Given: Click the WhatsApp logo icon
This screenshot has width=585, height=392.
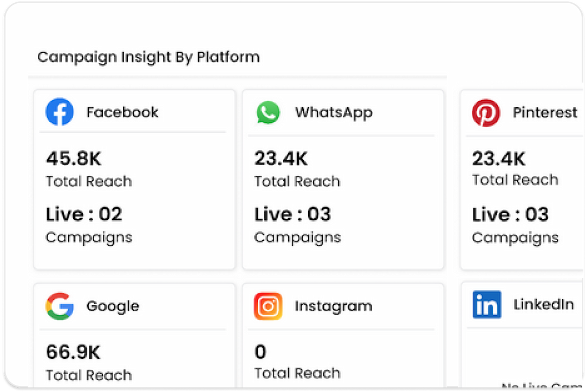Looking at the screenshot, I should coord(268,113).
